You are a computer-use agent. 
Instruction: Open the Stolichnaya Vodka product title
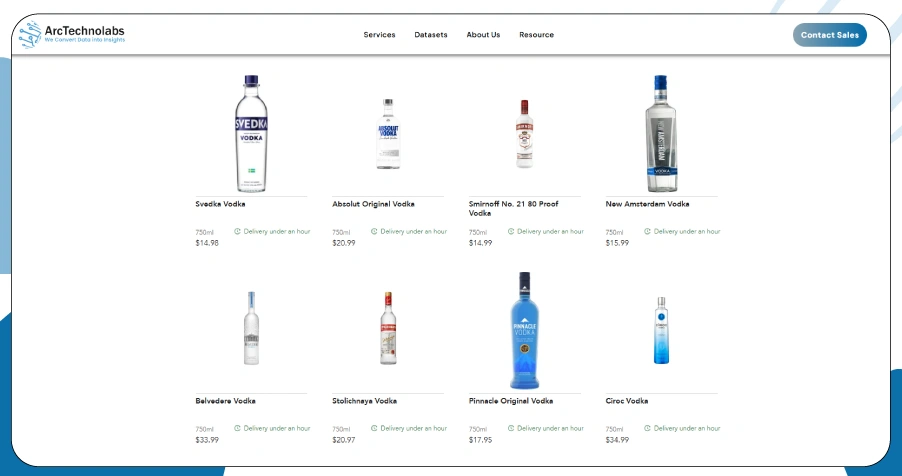[364, 401]
